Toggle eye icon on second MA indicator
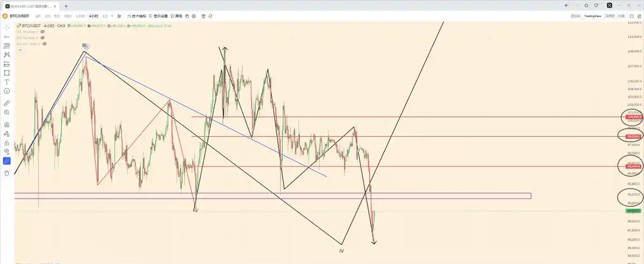 click(x=42, y=38)
